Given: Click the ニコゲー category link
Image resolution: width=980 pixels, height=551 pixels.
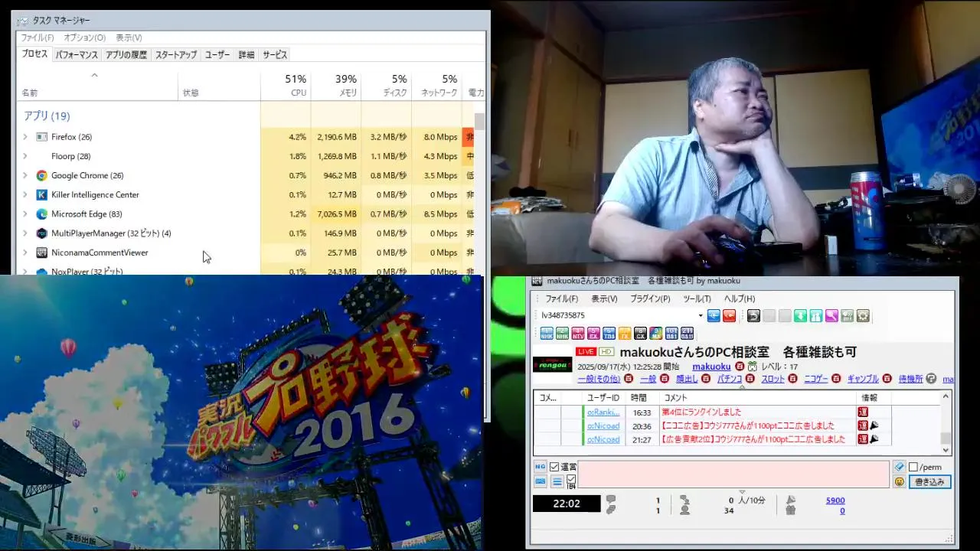Looking at the screenshot, I should coord(816,379).
